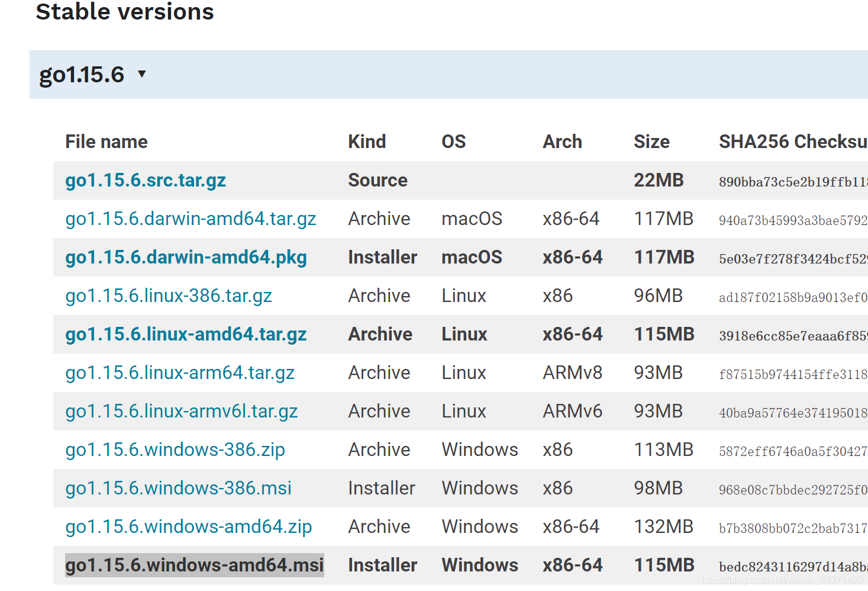Download go1.15.6.linux-amd64.tar.gz archive
This screenshot has height=591, width=868.
186,334
